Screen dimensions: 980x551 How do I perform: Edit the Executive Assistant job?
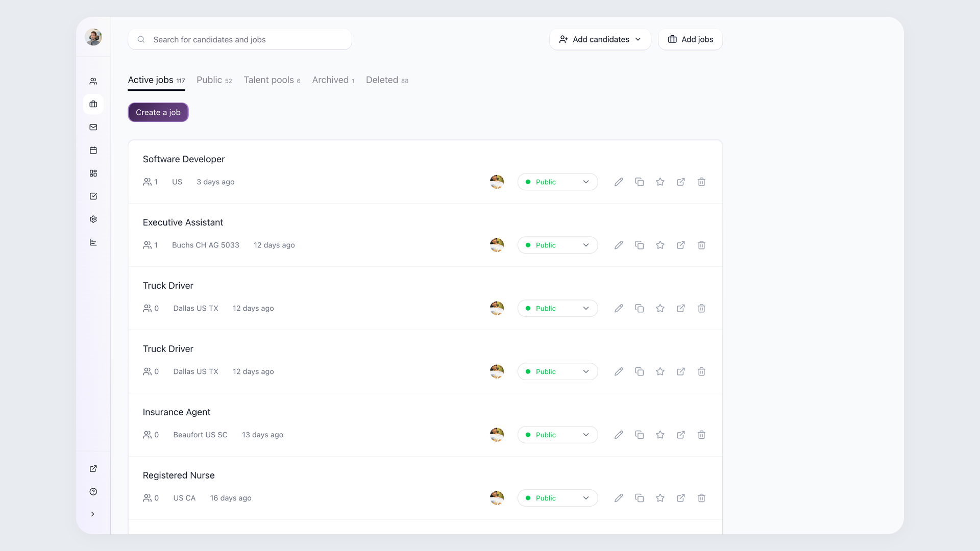[x=619, y=245]
